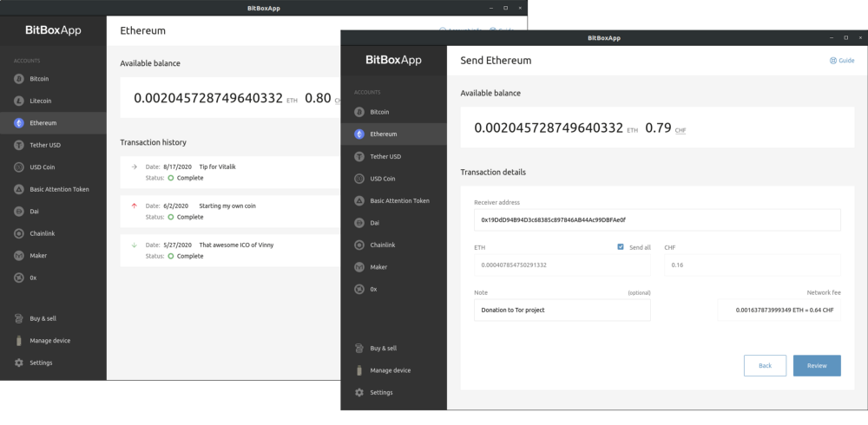
Task: Click Basic Attention Token icon in front window
Action: click(x=359, y=201)
